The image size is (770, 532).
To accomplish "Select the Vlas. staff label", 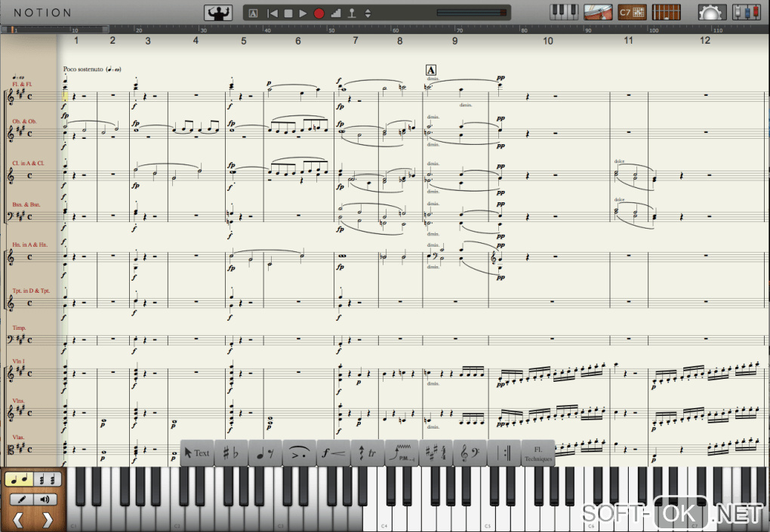I will [x=18, y=437].
